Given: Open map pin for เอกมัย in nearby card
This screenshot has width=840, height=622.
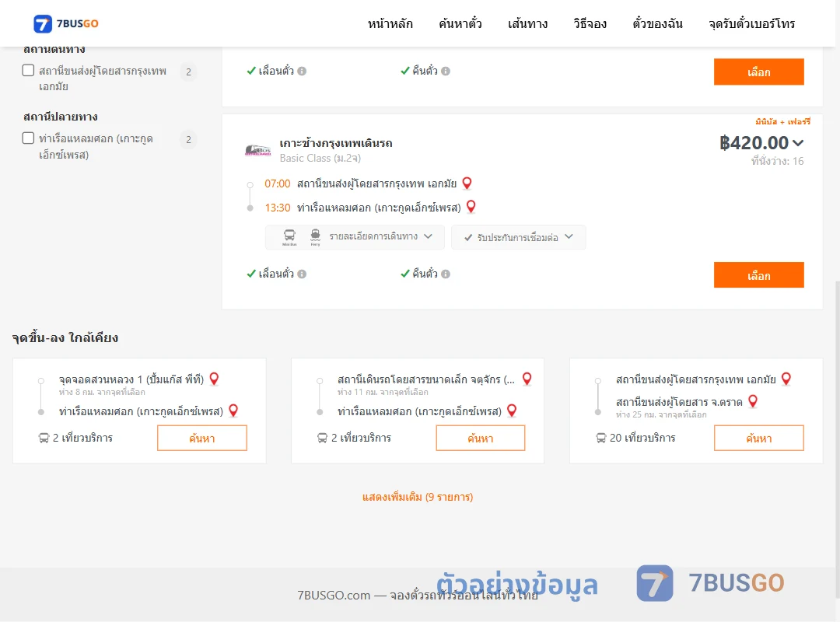Looking at the screenshot, I should coord(786,379).
